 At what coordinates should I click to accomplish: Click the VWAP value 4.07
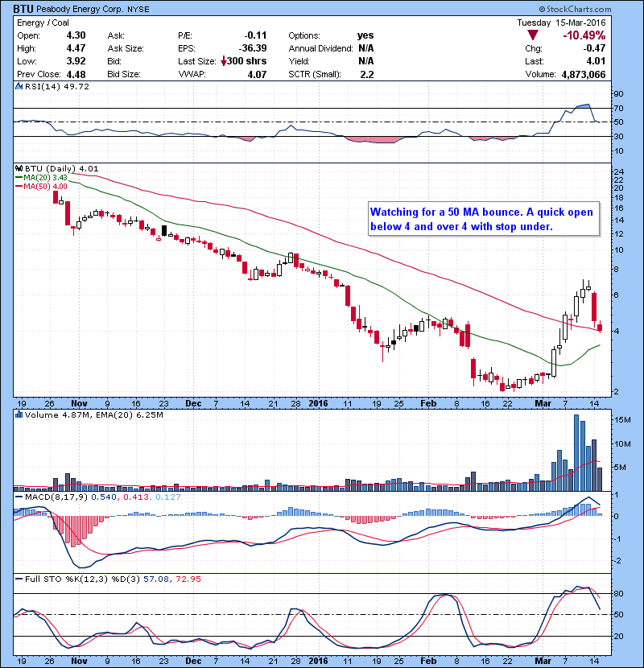pyautogui.click(x=257, y=75)
